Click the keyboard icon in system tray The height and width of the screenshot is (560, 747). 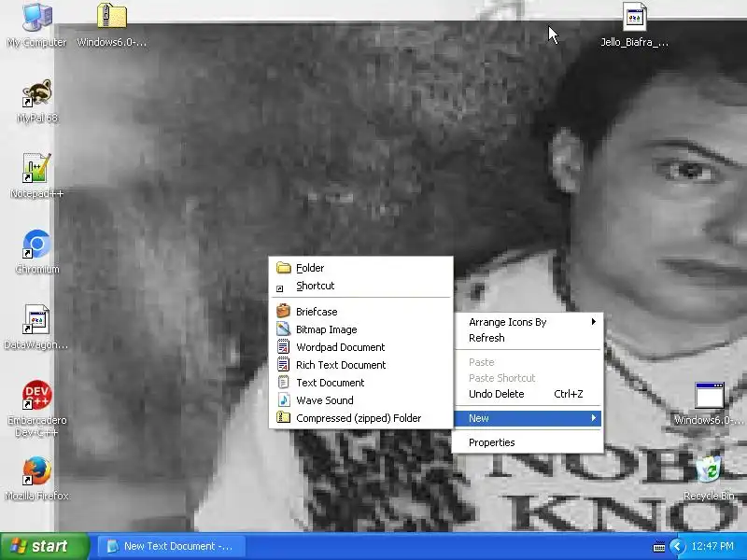pos(659,547)
